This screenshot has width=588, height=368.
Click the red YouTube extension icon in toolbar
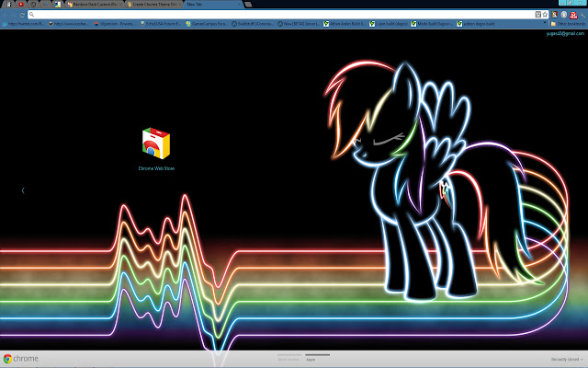tap(573, 15)
